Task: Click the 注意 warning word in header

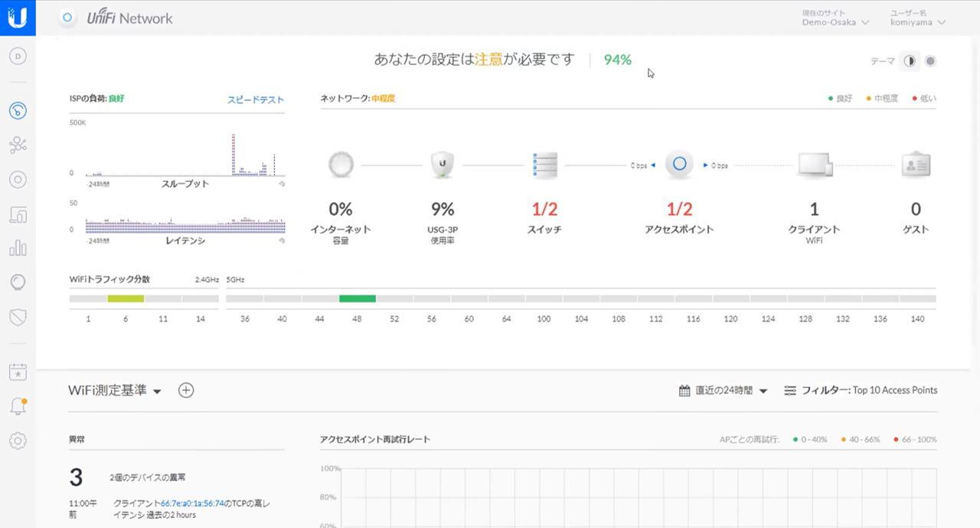Action: click(488, 60)
